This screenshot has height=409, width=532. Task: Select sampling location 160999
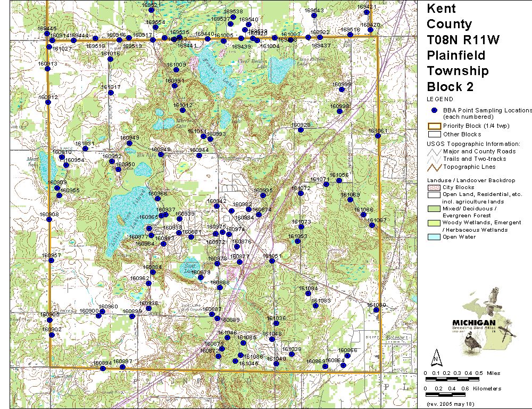click(x=342, y=89)
